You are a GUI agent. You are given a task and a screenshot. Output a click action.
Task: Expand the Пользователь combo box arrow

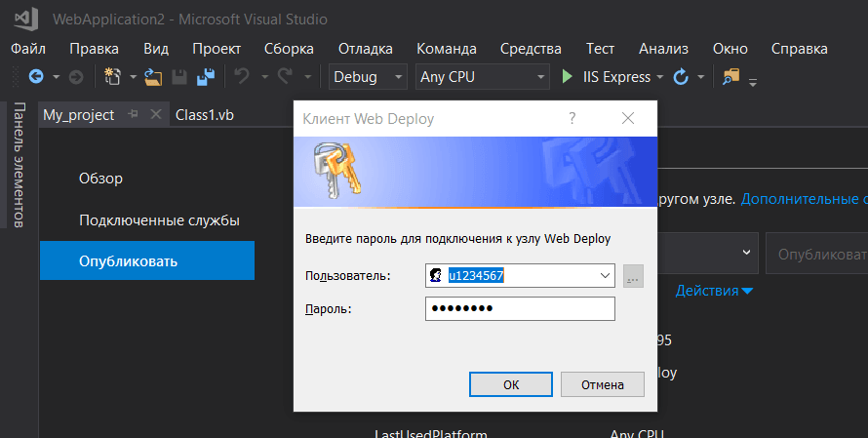click(x=605, y=275)
